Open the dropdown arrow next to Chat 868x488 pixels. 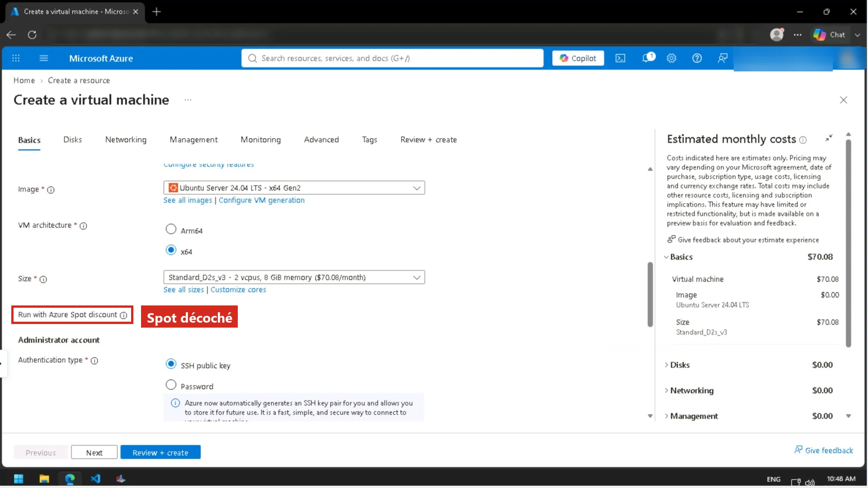(857, 35)
